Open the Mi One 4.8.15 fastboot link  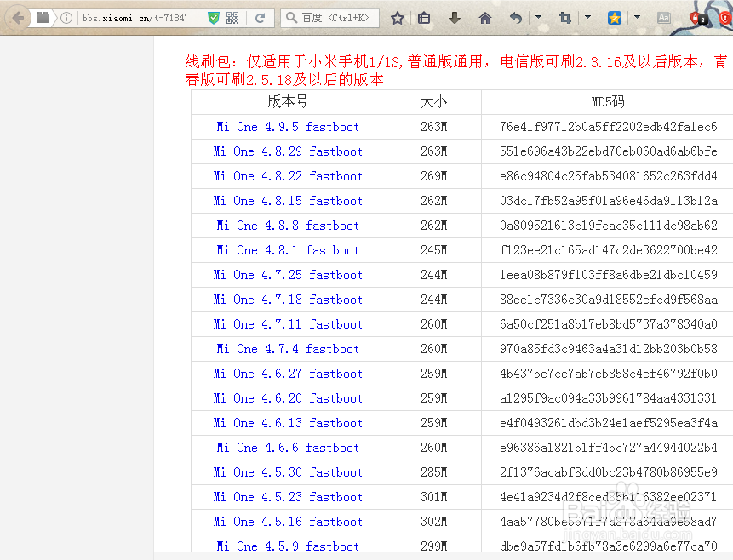tap(288, 201)
